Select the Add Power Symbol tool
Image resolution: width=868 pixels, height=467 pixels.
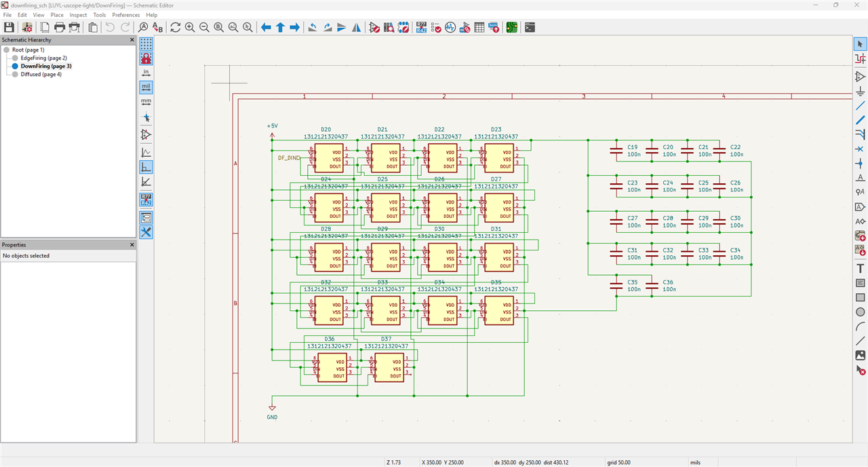[x=861, y=91]
